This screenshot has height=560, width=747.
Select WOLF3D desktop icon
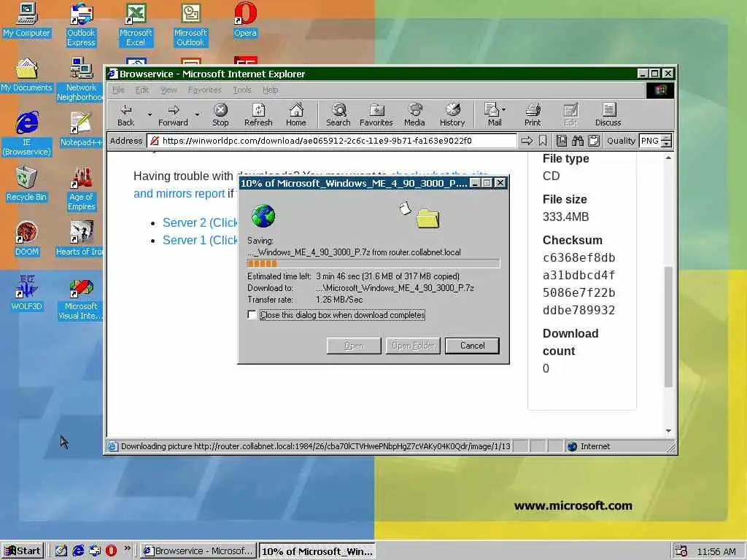tap(27, 294)
